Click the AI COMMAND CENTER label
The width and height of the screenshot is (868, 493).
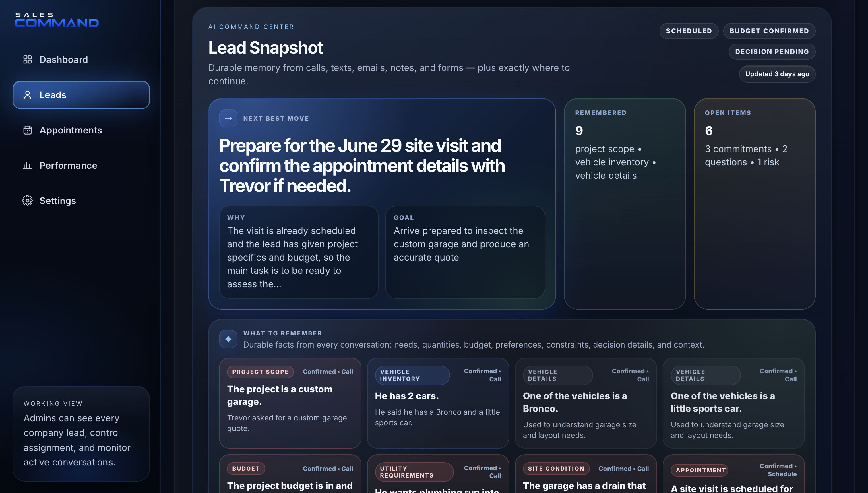click(251, 27)
